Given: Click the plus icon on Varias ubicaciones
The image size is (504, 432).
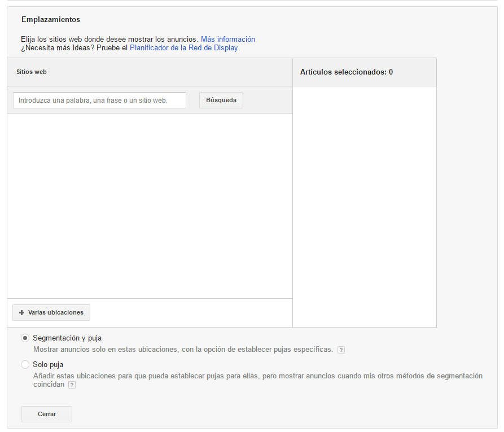Looking at the screenshot, I should tap(22, 312).
